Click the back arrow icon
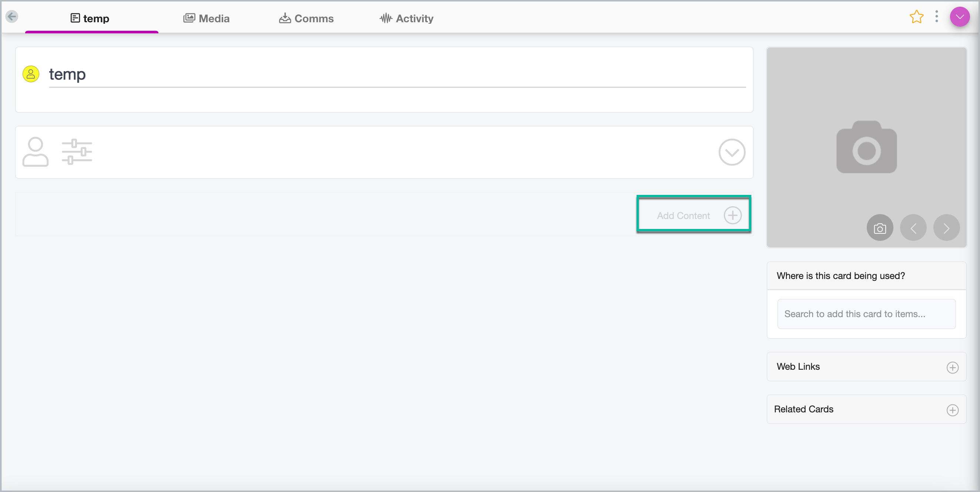Image resolution: width=980 pixels, height=492 pixels. 12,16
